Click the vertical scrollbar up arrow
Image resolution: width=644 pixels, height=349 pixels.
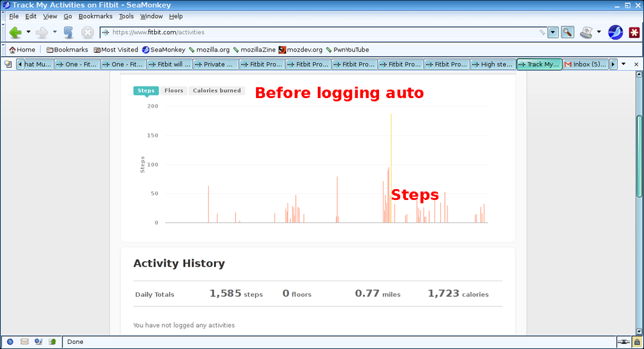point(639,74)
